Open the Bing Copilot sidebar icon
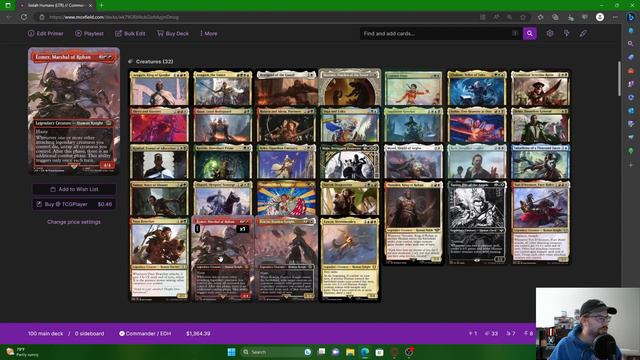Viewport: 640px width, 360px height. tap(631, 17)
